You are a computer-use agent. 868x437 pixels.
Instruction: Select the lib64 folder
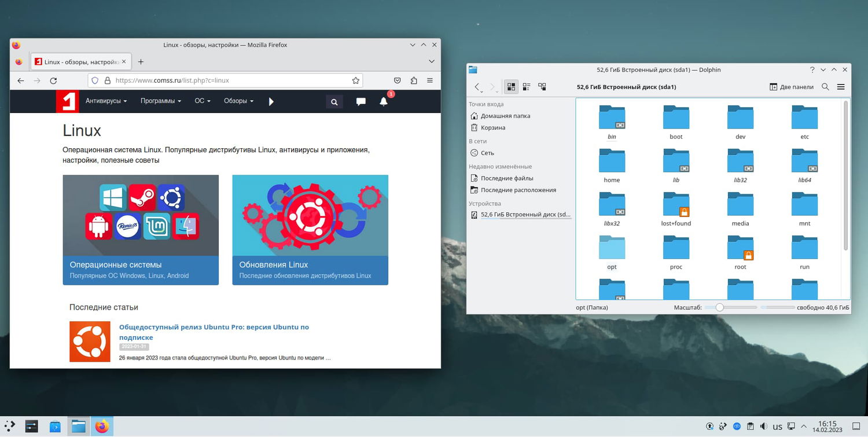click(x=804, y=166)
